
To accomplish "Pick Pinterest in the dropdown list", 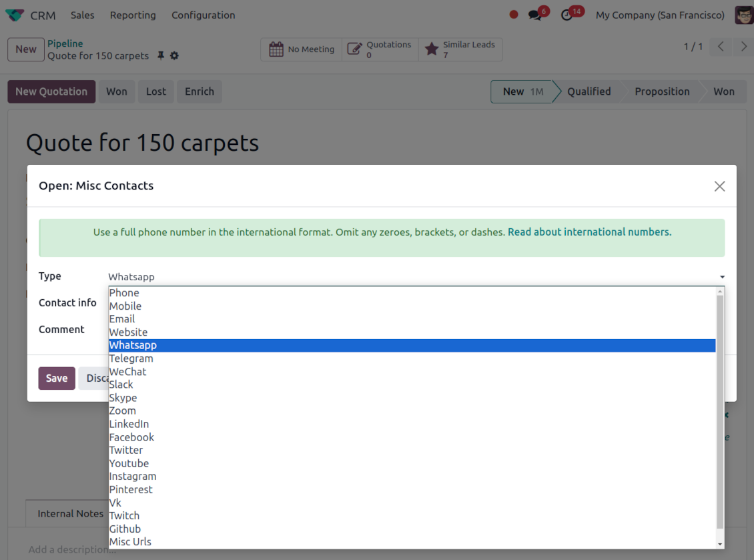I will click(x=412, y=490).
